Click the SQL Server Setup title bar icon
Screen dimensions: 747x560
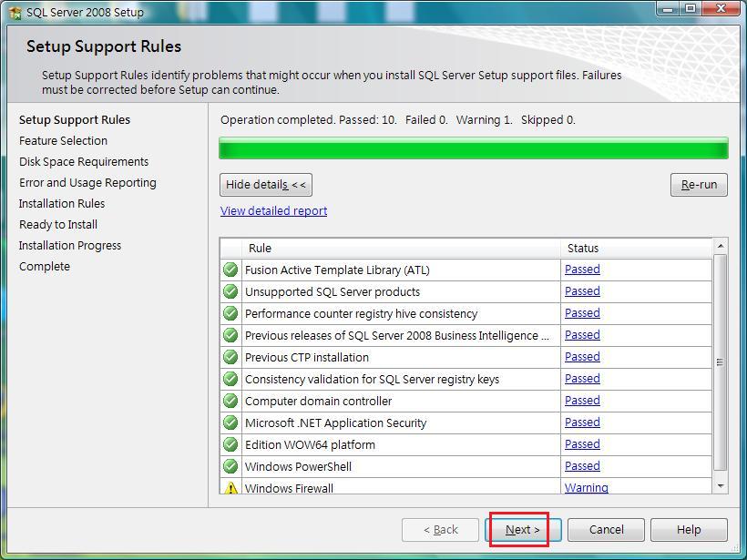(x=15, y=12)
